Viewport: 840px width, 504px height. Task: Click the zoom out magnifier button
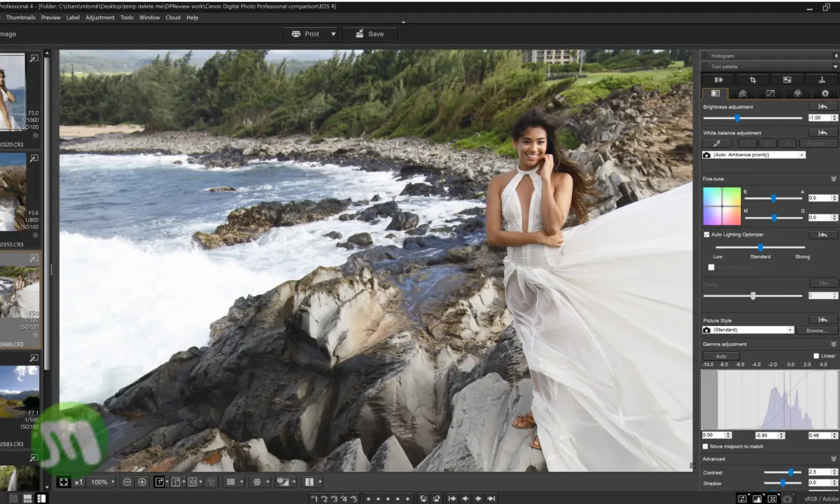pos(127,482)
